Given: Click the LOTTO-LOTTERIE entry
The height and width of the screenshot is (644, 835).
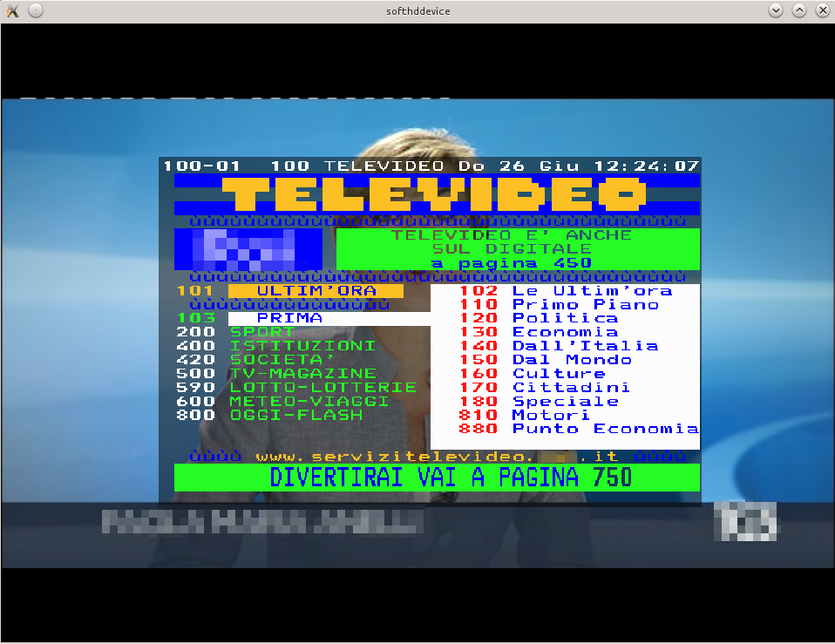Looking at the screenshot, I should (x=323, y=388).
